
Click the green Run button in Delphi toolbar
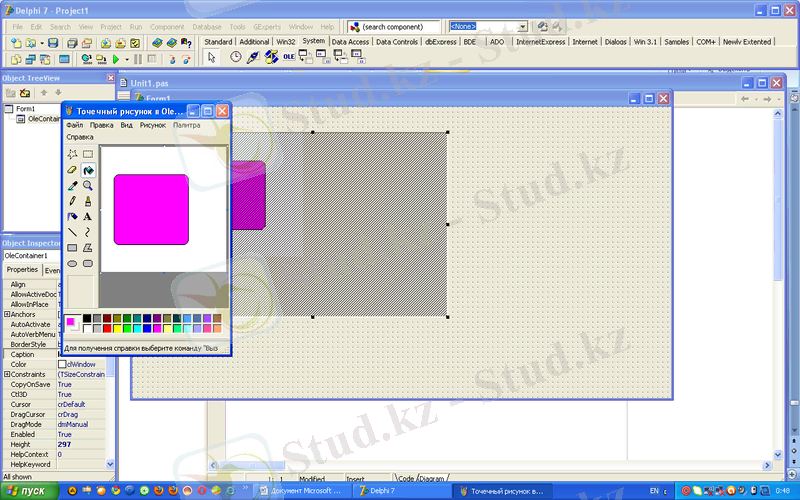click(116, 60)
